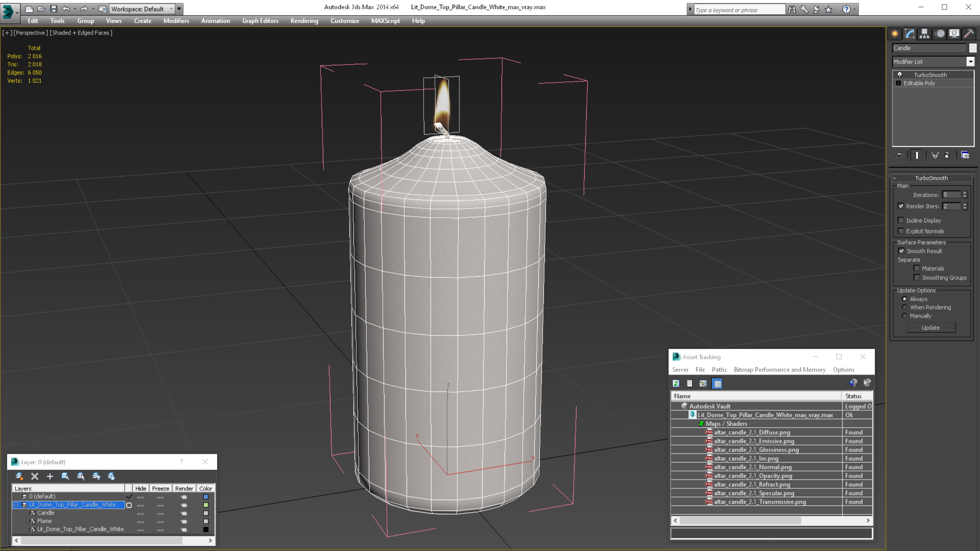
Task: Click the search binoculars icon
Action: click(x=792, y=10)
